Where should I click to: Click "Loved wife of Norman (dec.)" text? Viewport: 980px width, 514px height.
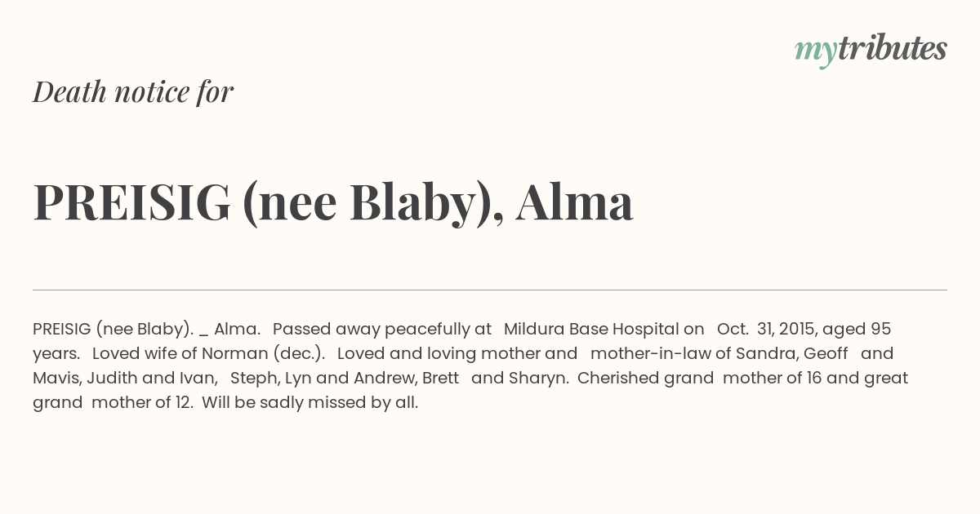[209, 353]
